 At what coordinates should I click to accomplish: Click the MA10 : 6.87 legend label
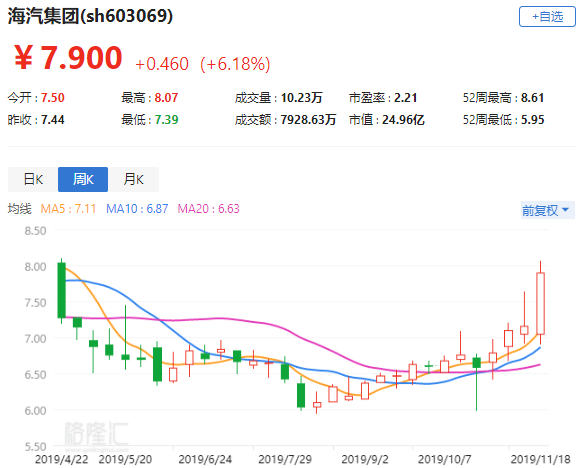tap(137, 209)
